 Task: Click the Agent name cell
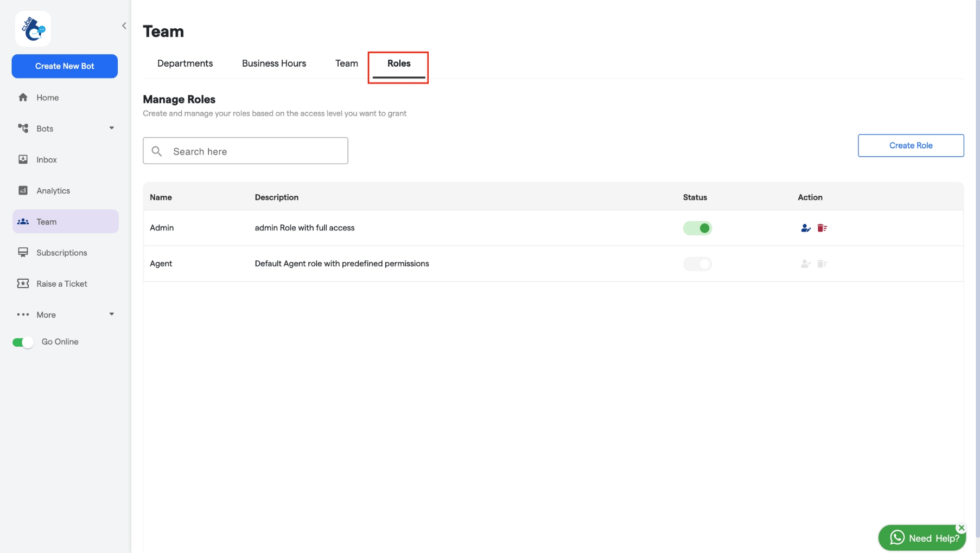[161, 263]
